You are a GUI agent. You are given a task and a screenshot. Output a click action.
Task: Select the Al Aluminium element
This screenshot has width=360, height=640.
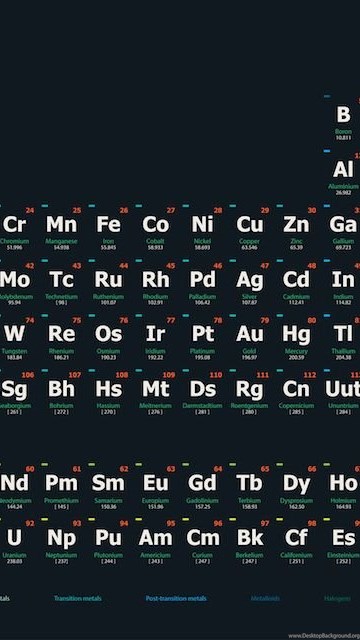tap(343, 173)
